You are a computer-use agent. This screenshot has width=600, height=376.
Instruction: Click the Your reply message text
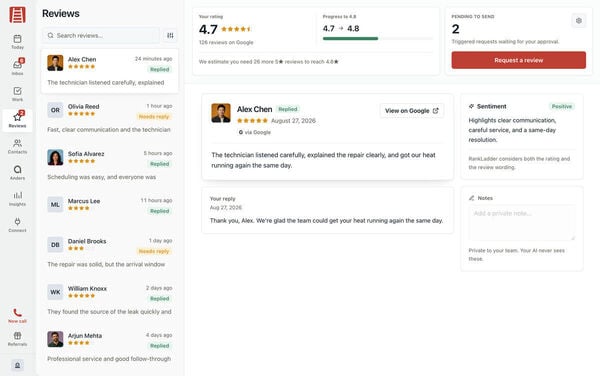point(326,221)
